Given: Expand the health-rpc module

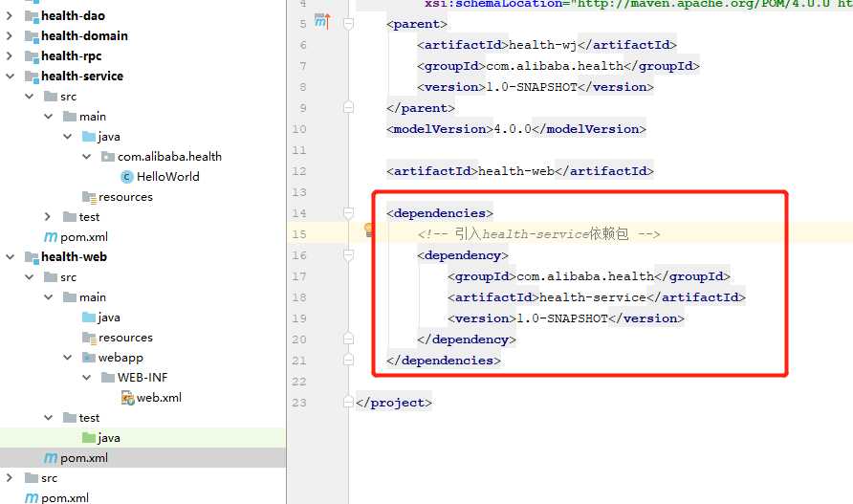Looking at the screenshot, I should (x=10, y=56).
